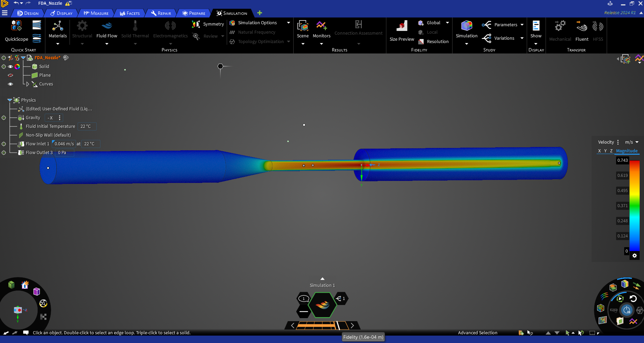644x343 pixels.
Task: Edit the Flow Inlet 1 velocity field
Action: point(63,144)
